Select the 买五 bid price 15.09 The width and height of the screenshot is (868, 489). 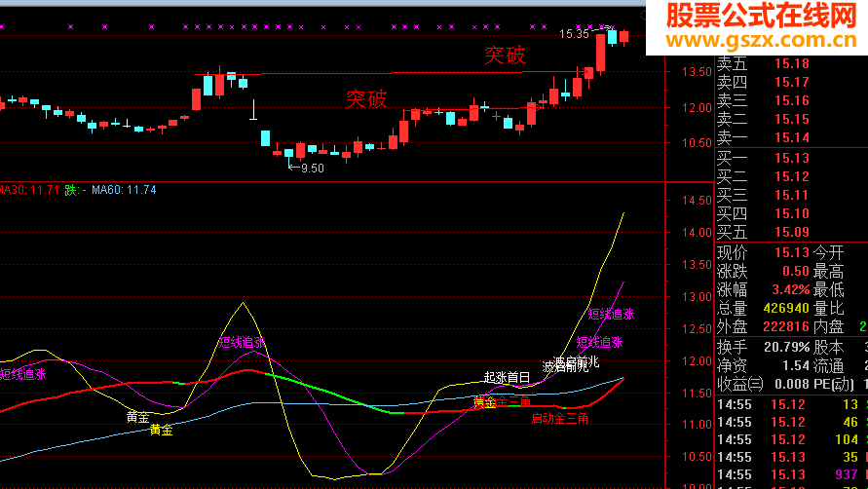[x=792, y=232]
